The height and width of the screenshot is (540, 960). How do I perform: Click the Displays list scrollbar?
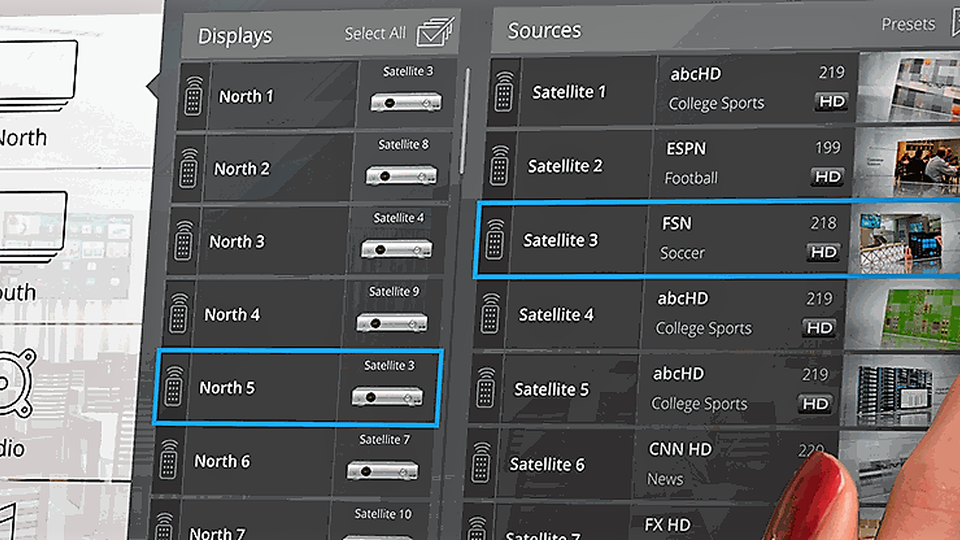click(x=465, y=120)
